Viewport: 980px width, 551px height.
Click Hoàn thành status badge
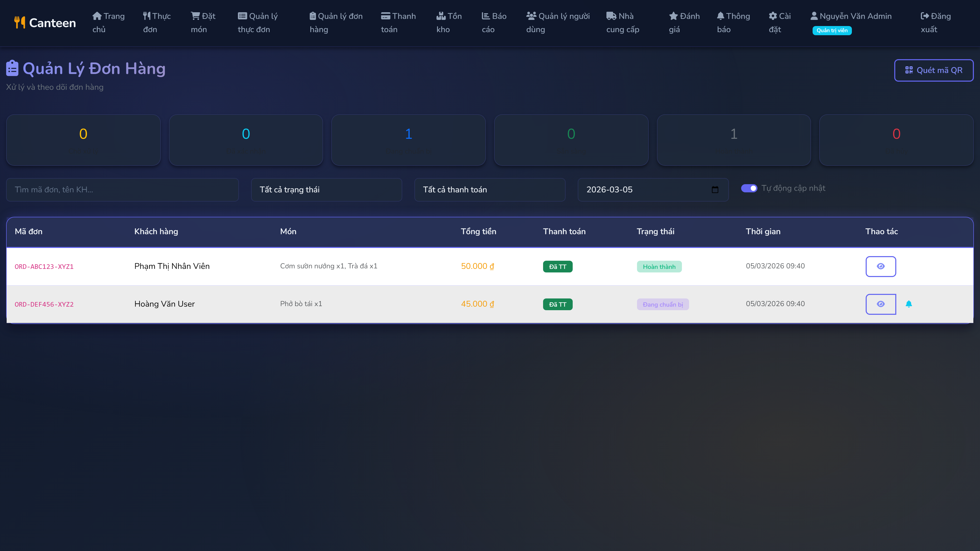tap(659, 267)
